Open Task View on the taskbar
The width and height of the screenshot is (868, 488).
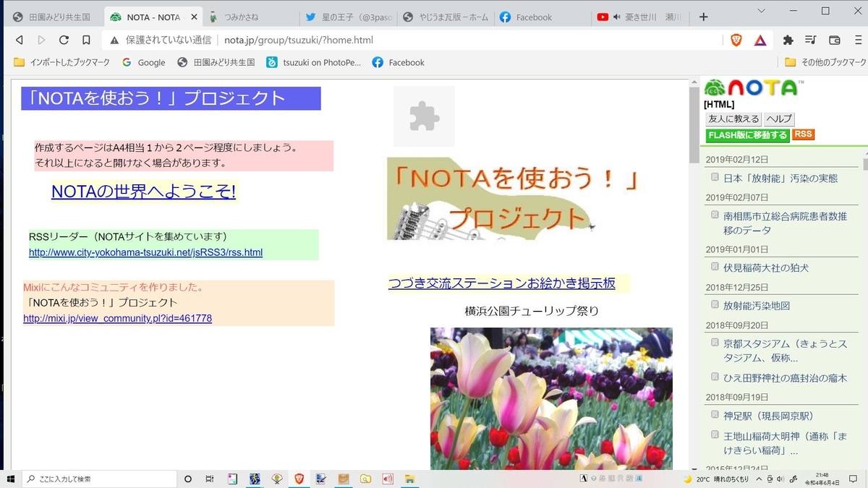click(210, 479)
